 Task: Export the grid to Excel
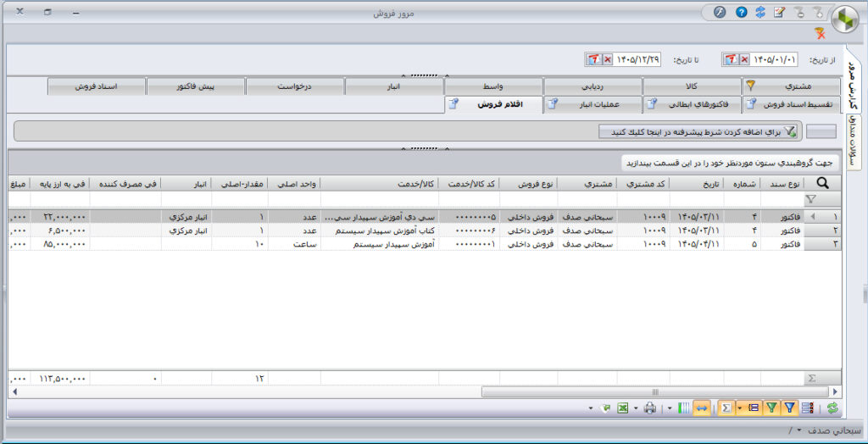pos(622,408)
